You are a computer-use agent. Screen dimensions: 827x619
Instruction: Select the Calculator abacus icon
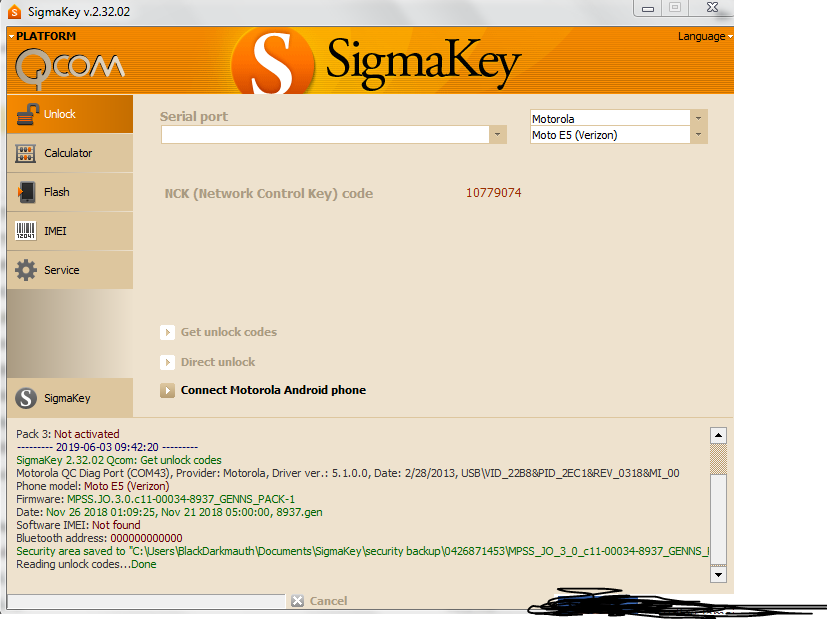(25, 153)
